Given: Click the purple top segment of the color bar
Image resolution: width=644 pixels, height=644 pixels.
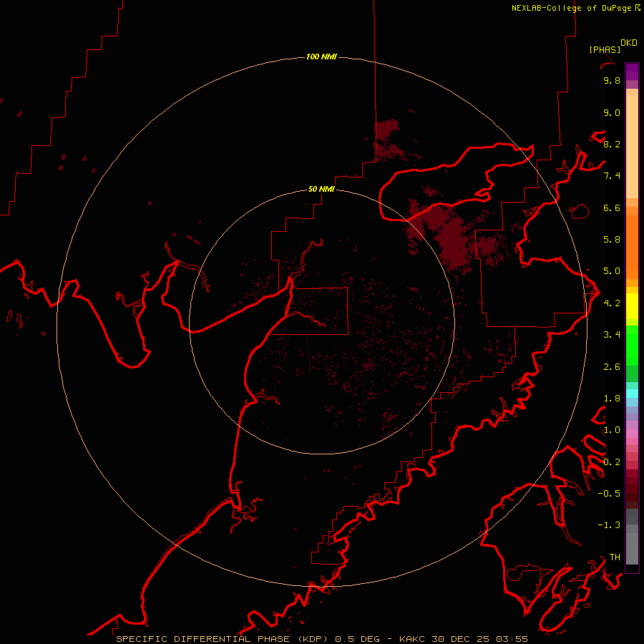Looking at the screenshot, I should coord(632,72).
